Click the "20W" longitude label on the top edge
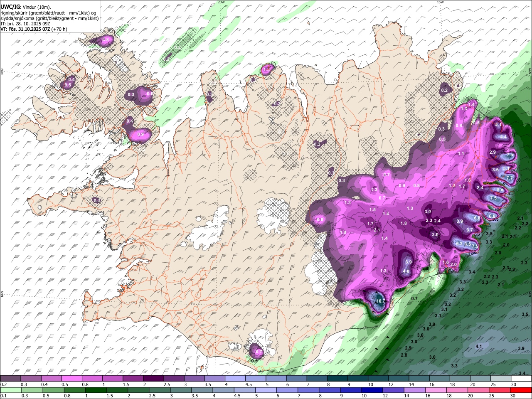This screenshot has height=399, width=532. click(x=221, y=2)
